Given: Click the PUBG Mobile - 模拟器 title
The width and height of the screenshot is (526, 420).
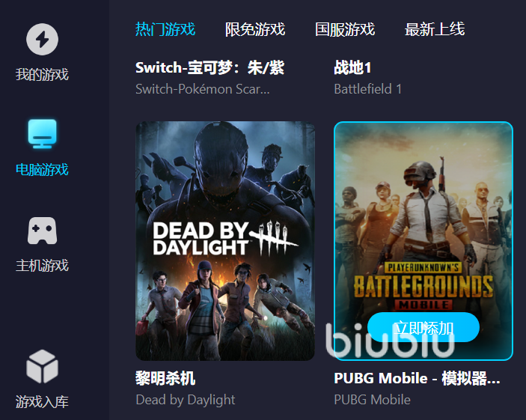Looking at the screenshot, I should [x=417, y=378].
